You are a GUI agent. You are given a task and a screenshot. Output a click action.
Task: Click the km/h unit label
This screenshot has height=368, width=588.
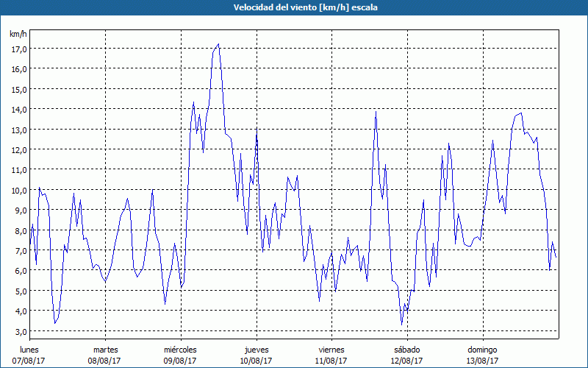point(18,34)
